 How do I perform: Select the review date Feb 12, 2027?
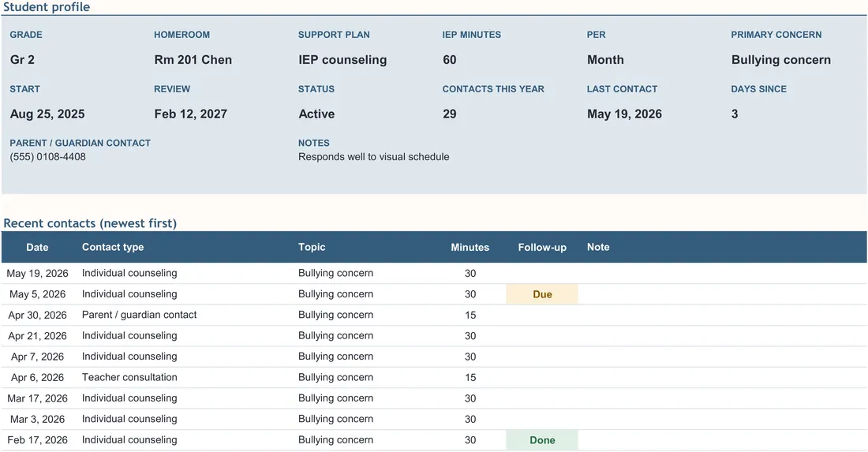tap(191, 114)
